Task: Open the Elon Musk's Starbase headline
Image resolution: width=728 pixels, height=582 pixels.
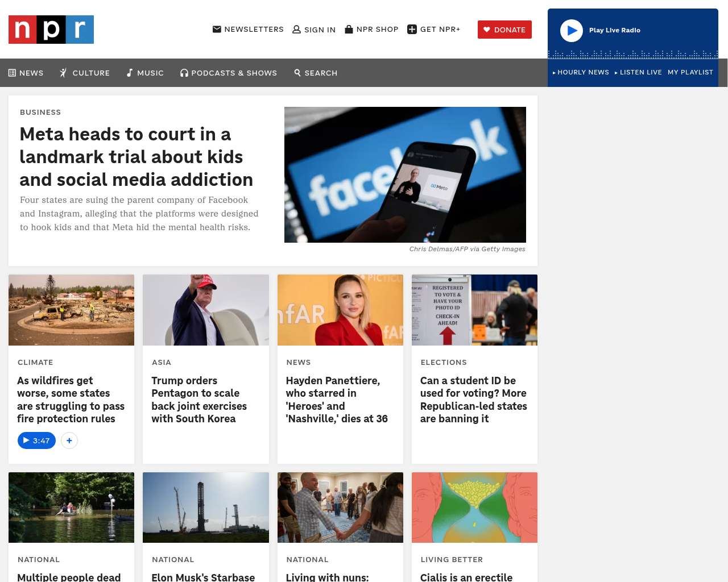Action: (x=203, y=577)
